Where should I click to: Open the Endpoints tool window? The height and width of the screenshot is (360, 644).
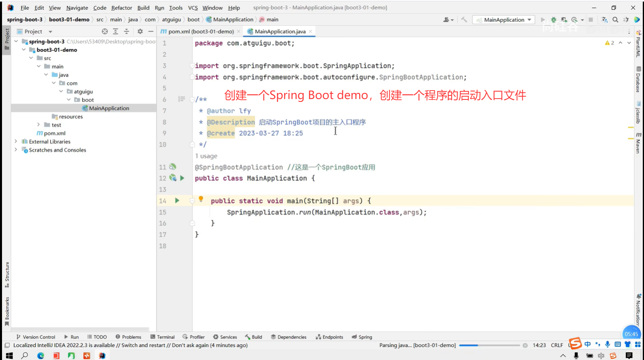pyautogui.click(x=329, y=337)
